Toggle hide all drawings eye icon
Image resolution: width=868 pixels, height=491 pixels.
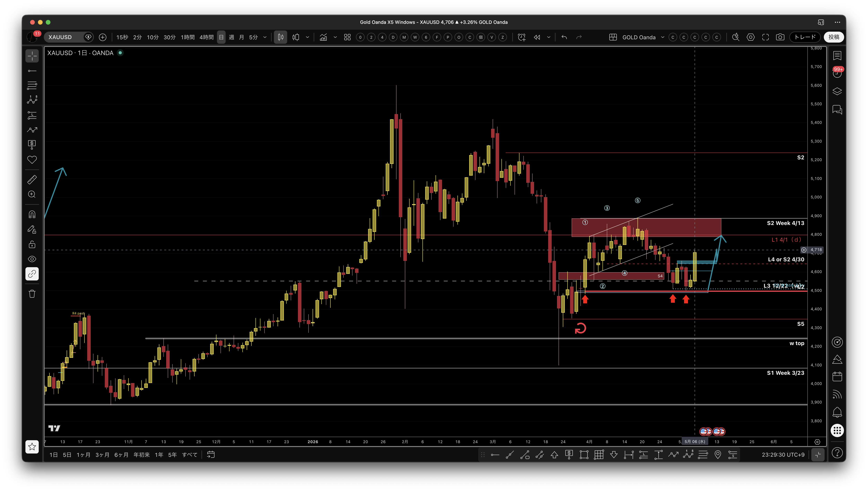(x=32, y=259)
